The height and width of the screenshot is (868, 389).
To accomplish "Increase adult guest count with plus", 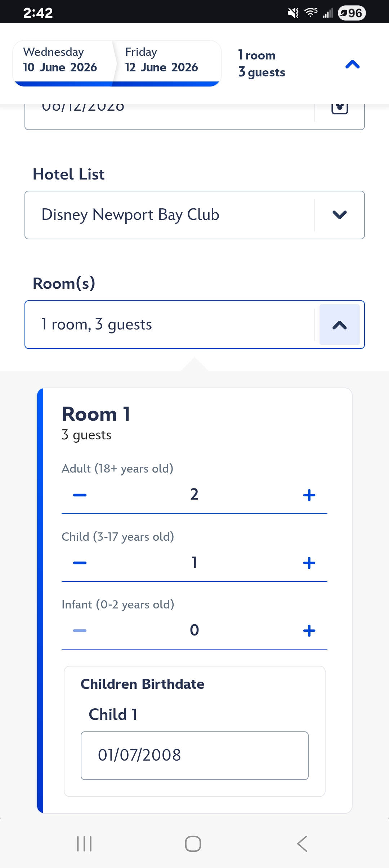I will [x=309, y=495].
